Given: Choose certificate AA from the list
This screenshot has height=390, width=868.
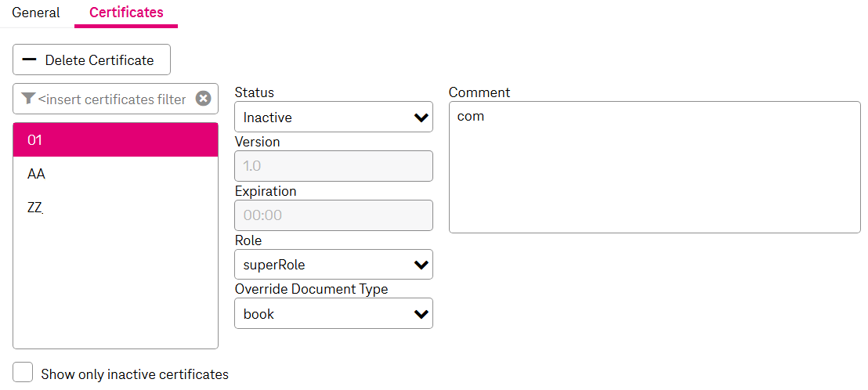Looking at the screenshot, I should pos(115,174).
